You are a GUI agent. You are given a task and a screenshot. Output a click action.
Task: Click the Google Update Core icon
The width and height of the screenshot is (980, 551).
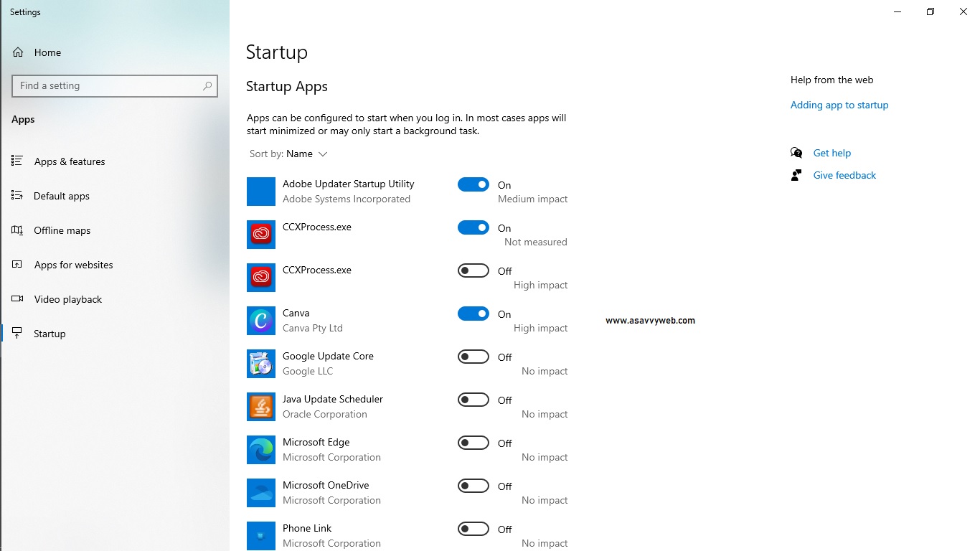(261, 364)
